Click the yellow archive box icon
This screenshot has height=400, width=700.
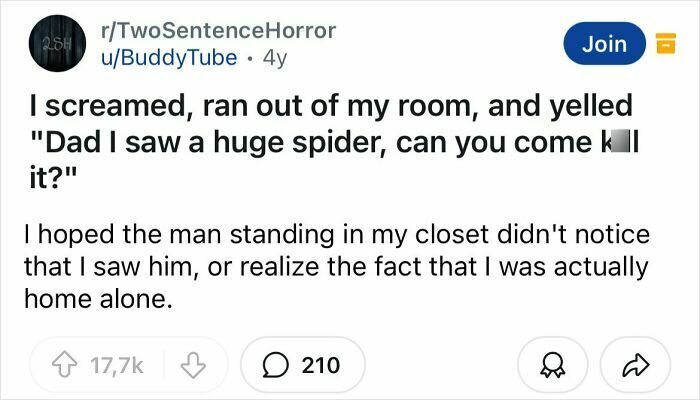[x=666, y=43]
